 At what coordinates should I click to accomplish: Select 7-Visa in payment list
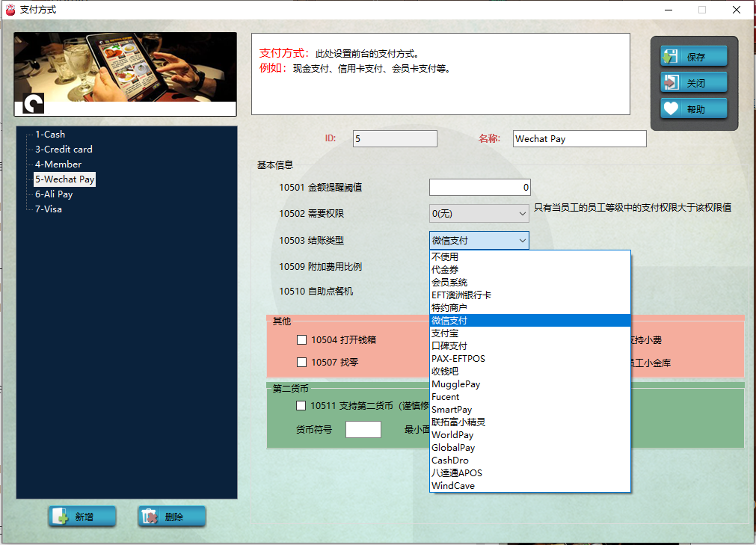click(x=48, y=209)
